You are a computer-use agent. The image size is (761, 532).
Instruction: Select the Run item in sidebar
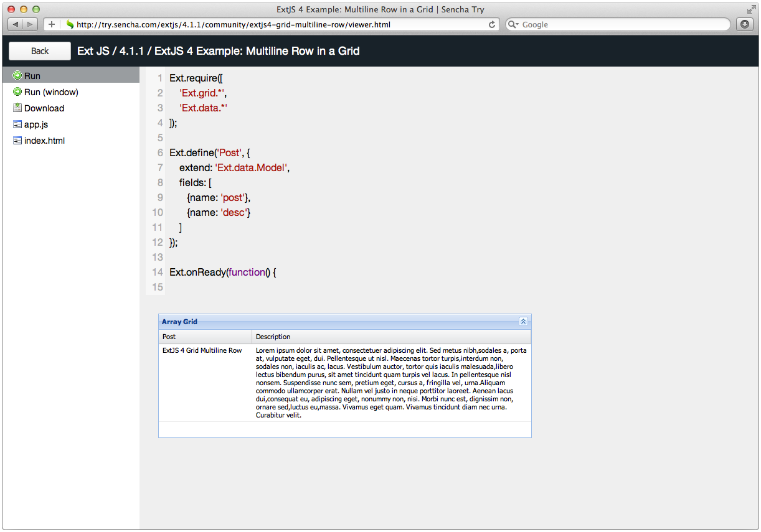(71, 76)
